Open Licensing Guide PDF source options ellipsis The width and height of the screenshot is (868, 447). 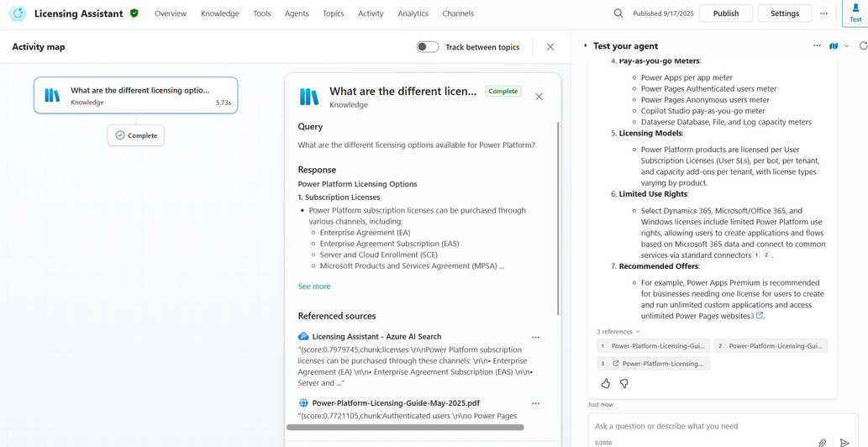(x=535, y=403)
